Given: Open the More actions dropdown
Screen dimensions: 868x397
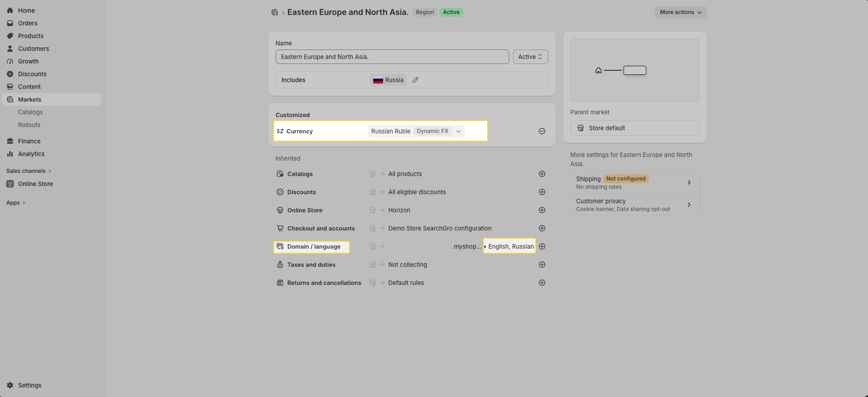Looking at the screenshot, I should (681, 12).
